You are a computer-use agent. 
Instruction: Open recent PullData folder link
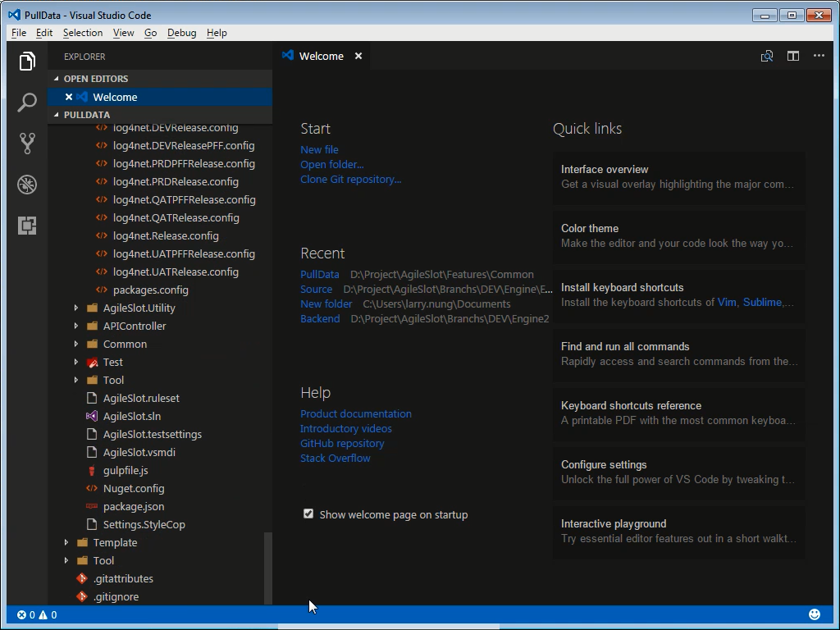tap(319, 274)
